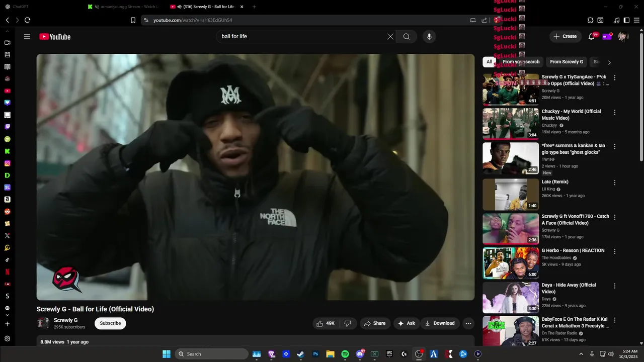Toggle the browser sidebar panel icon
Screen dimensions: 644x362
tap(626, 20)
